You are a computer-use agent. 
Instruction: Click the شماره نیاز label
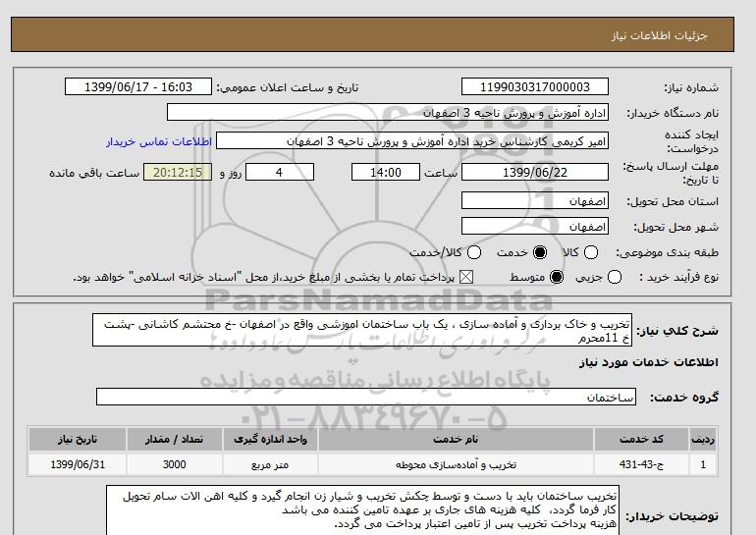tap(691, 87)
